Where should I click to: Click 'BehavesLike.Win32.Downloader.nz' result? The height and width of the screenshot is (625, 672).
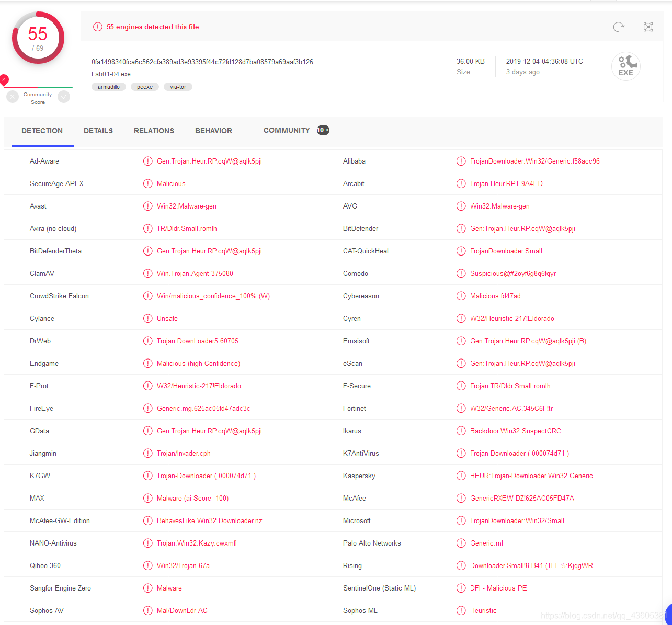210,520
